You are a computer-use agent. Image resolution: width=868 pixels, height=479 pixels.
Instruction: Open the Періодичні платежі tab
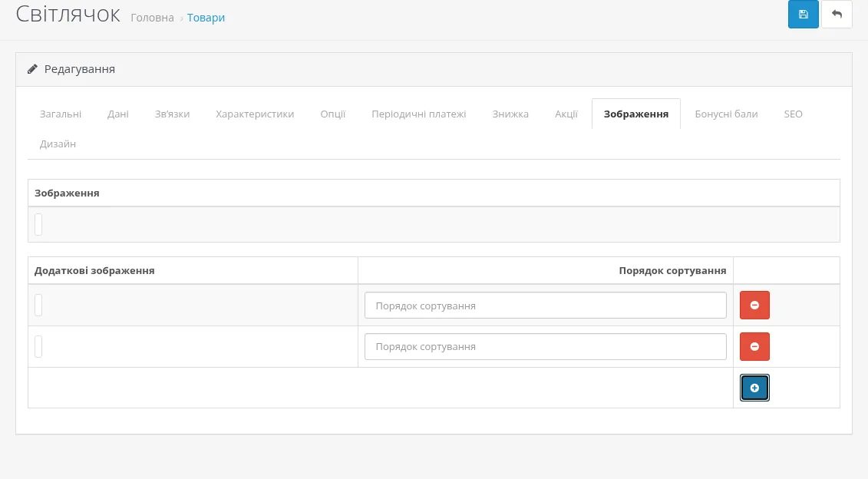(x=418, y=114)
